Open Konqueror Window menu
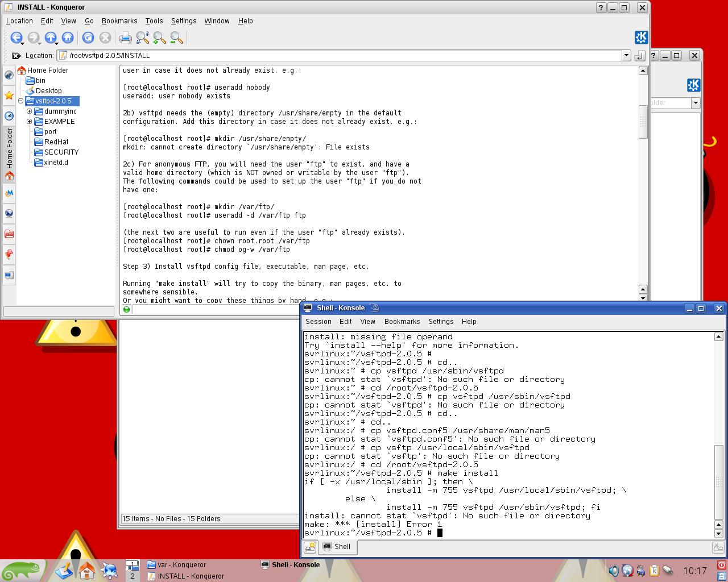728x582 pixels. tap(217, 21)
